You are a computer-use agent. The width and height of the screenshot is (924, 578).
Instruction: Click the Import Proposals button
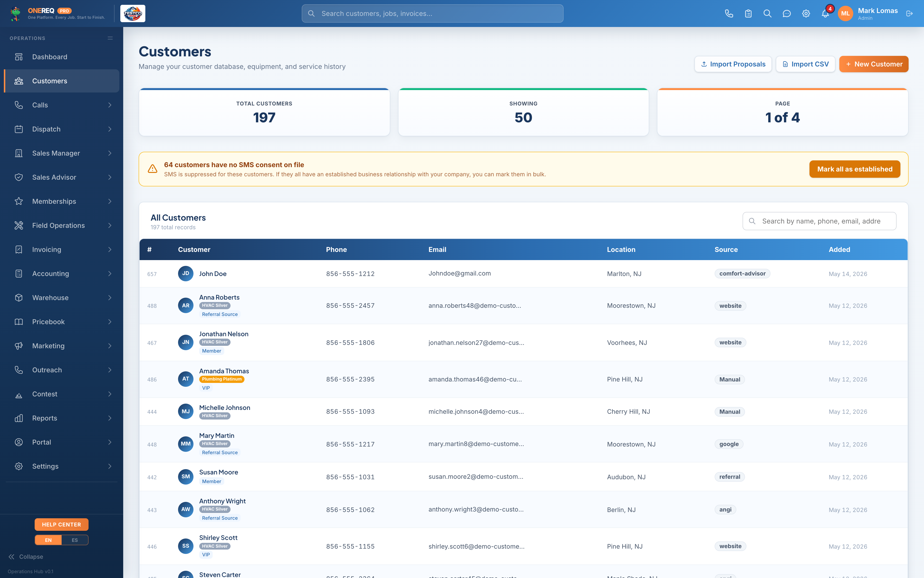733,64
